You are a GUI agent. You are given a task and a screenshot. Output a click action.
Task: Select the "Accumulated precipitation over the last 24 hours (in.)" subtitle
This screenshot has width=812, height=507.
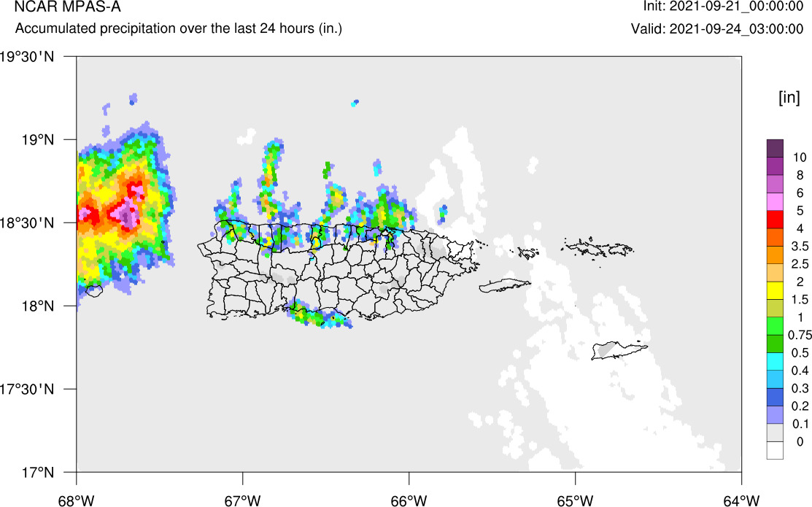179,28
